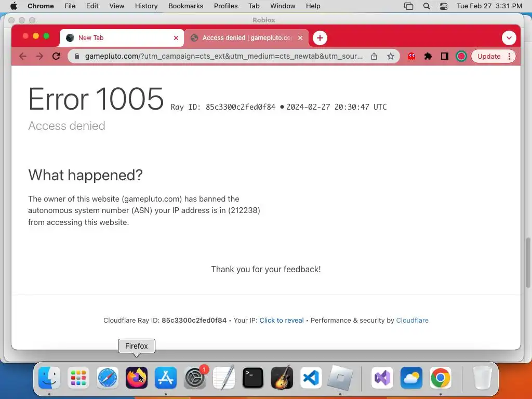This screenshot has height=399, width=532.
Task: Open the Window menu
Action: pyautogui.click(x=283, y=6)
